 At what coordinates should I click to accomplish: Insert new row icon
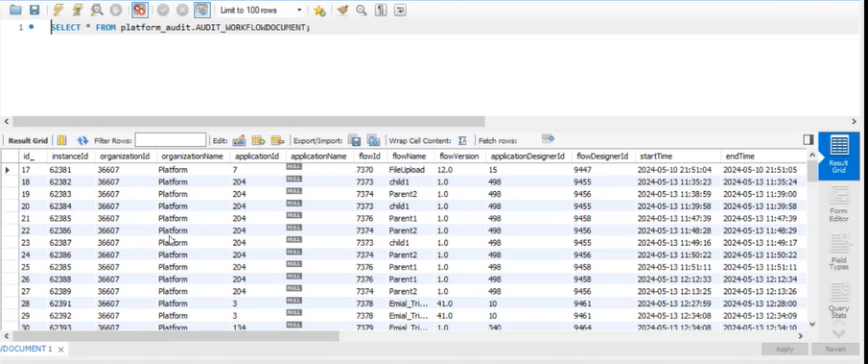[x=258, y=140]
